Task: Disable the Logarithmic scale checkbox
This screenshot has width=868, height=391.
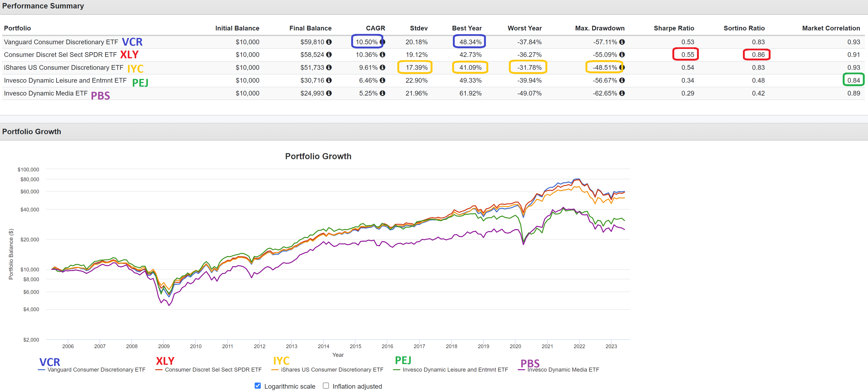Action: pos(258,386)
